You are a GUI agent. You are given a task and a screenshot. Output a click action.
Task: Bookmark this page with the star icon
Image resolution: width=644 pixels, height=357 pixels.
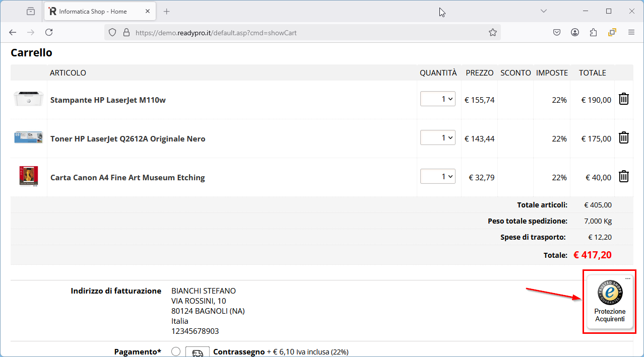pos(493,32)
